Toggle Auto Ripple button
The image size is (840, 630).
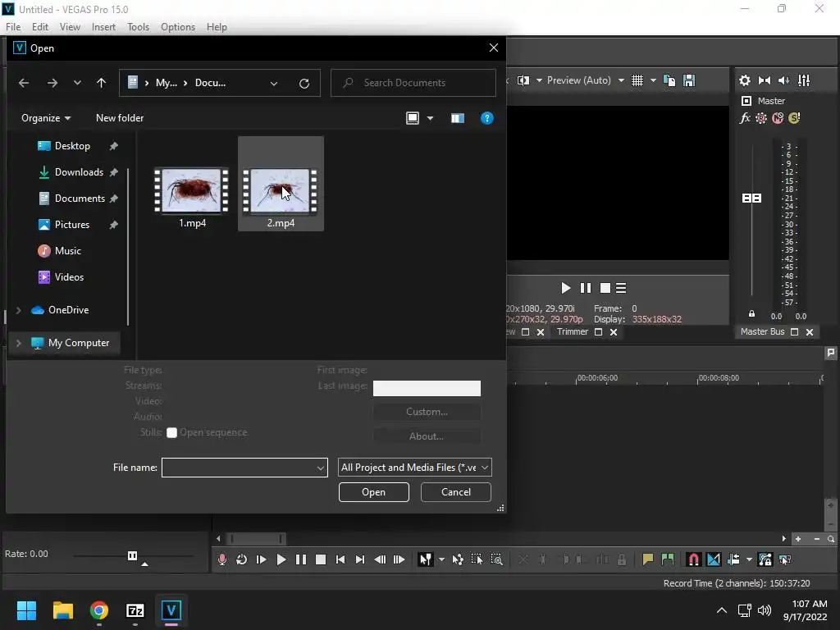734,559
